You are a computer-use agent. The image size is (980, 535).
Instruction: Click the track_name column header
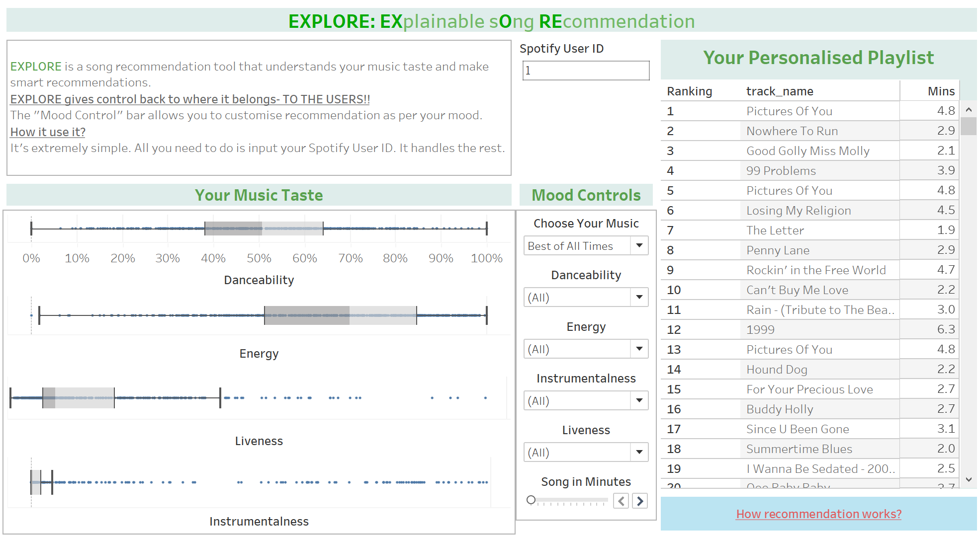pyautogui.click(x=780, y=91)
